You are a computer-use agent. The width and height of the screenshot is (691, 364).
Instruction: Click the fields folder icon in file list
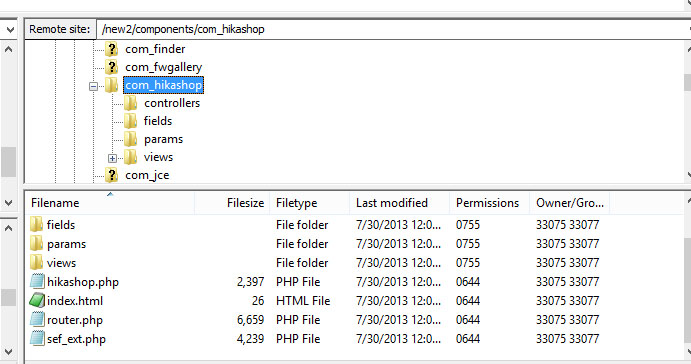point(37,224)
